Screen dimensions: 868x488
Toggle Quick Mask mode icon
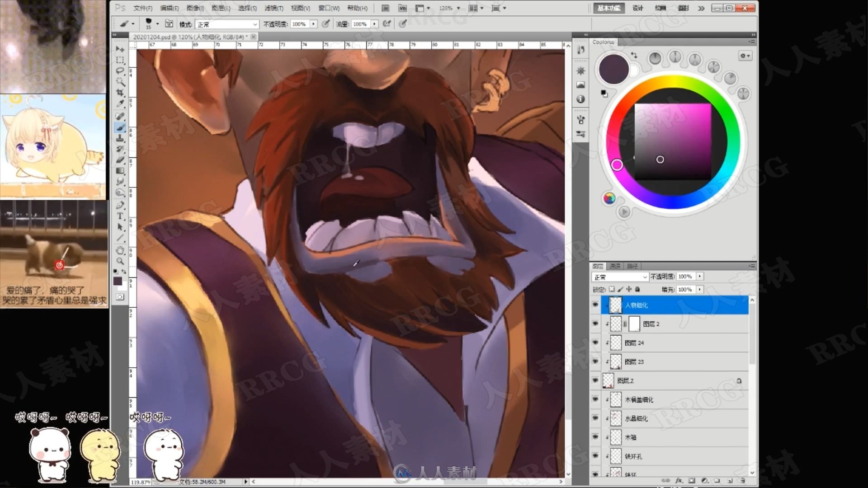[120, 297]
